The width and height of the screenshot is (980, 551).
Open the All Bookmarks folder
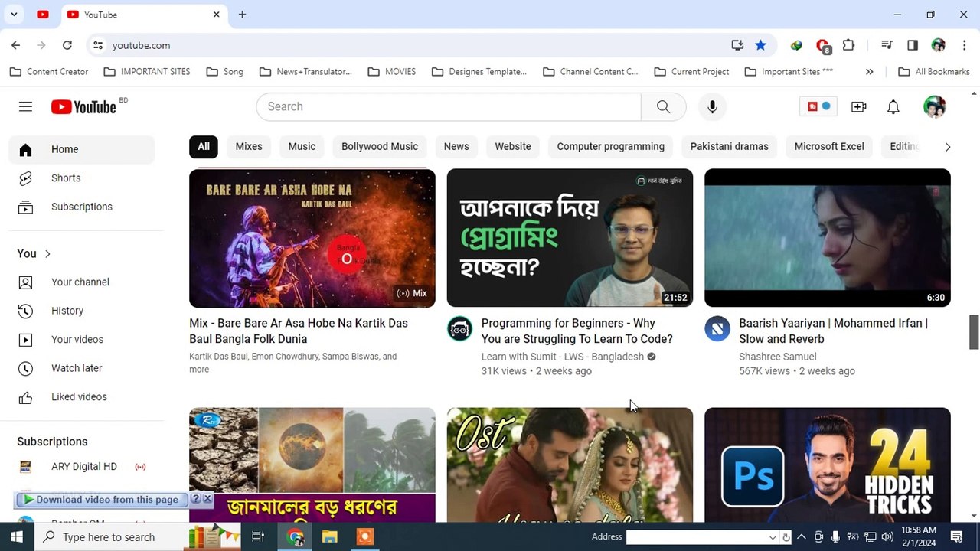(x=933, y=71)
